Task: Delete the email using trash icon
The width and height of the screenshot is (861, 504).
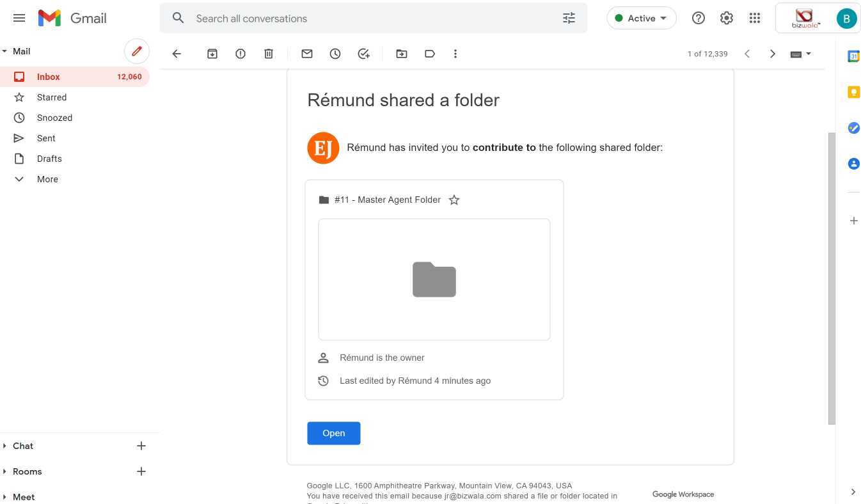Action: point(269,54)
